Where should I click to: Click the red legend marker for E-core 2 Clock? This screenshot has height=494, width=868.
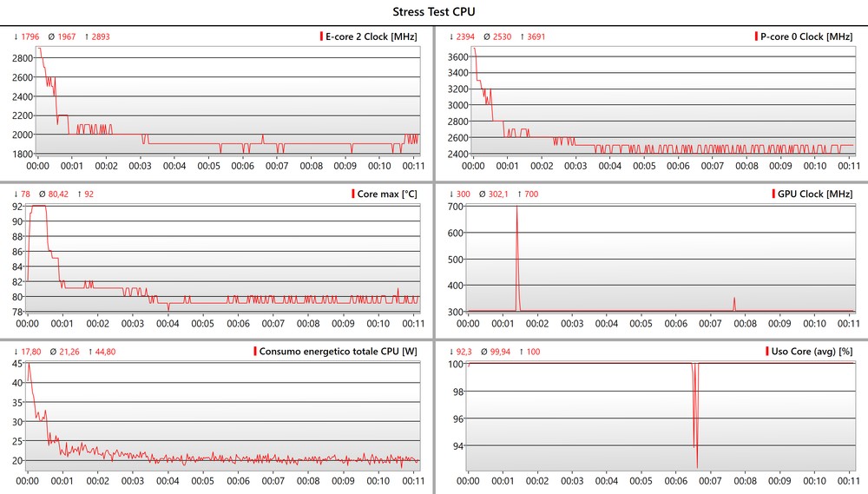point(321,36)
